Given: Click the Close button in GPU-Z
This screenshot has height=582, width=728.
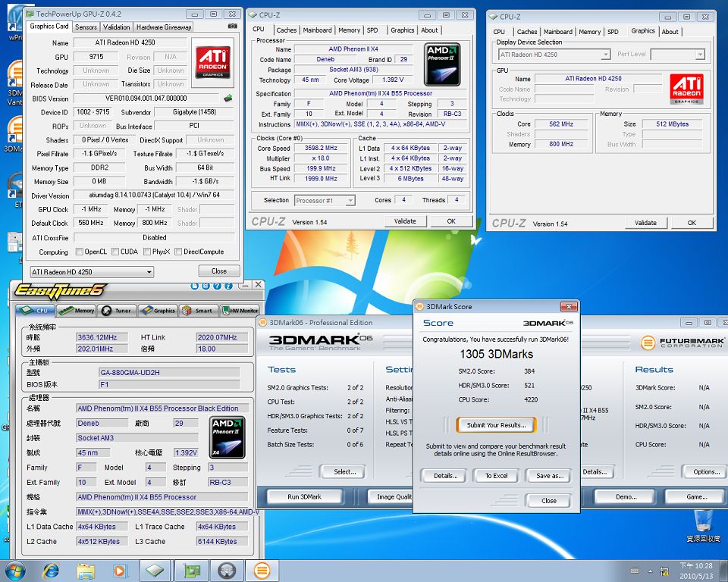Looking at the screenshot, I should pyautogui.click(x=219, y=271).
